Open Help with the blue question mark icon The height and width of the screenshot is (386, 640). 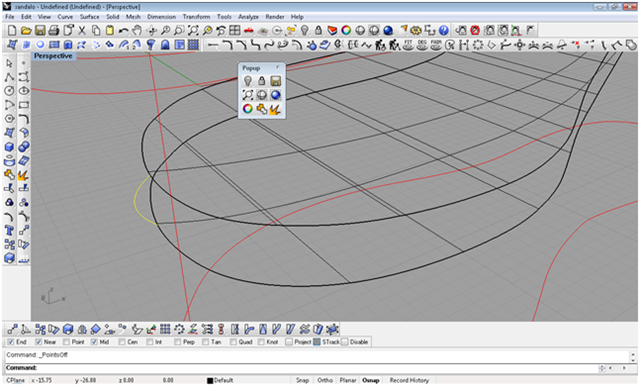(x=444, y=31)
